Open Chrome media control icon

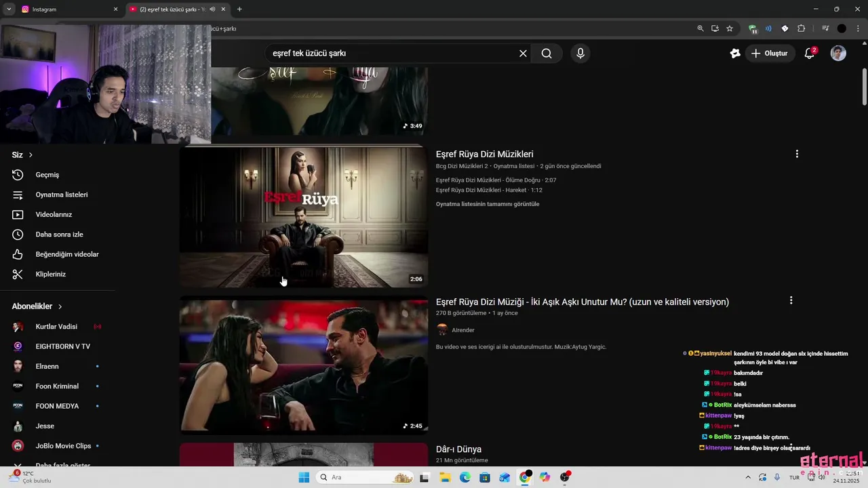[825, 28]
